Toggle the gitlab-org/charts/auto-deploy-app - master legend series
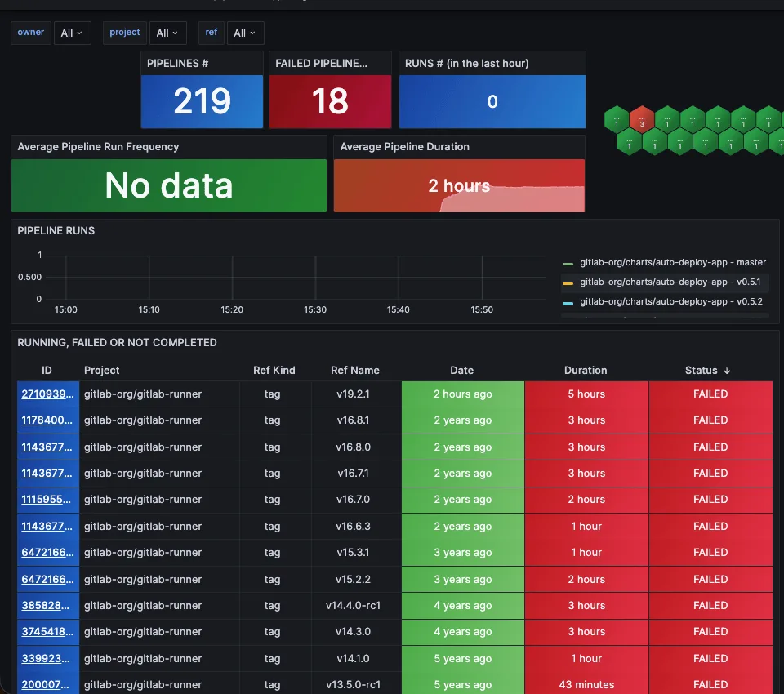Image resolution: width=784 pixels, height=694 pixels. tap(672, 262)
